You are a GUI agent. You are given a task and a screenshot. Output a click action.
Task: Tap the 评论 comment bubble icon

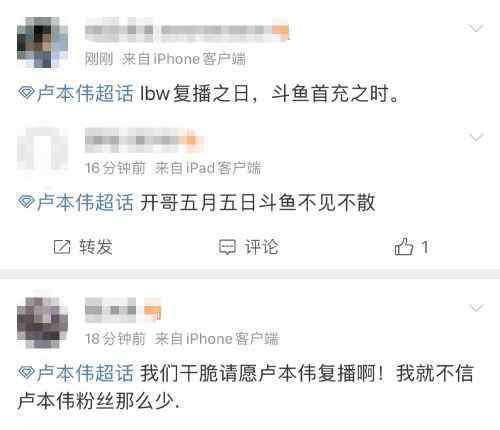pyautogui.click(x=227, y=247)
